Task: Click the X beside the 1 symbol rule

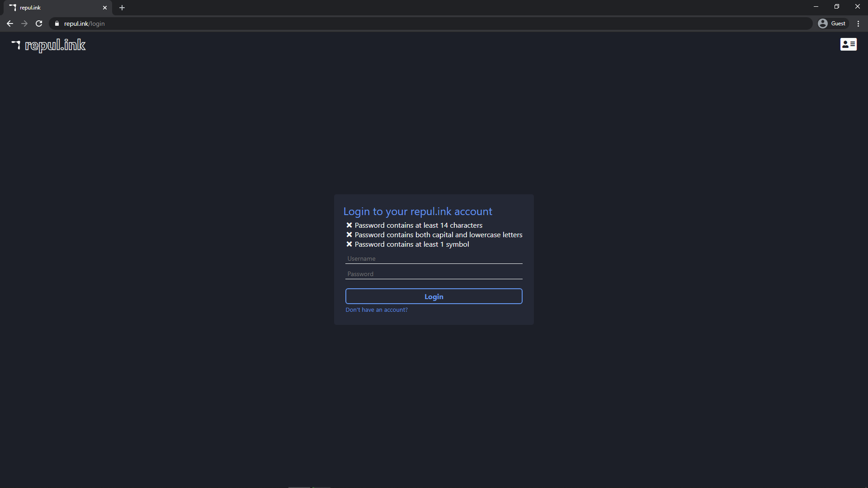Action: coord(349,244)
